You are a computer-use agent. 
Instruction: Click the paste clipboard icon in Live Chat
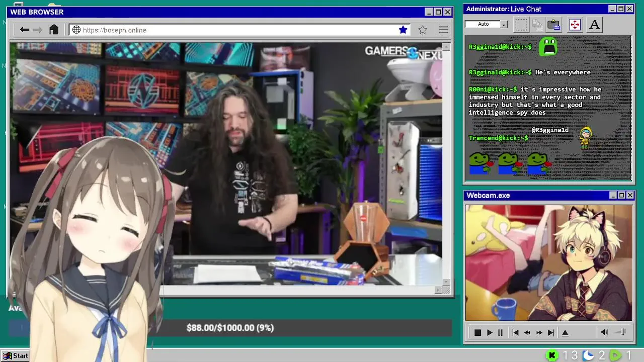coord(554,24)
